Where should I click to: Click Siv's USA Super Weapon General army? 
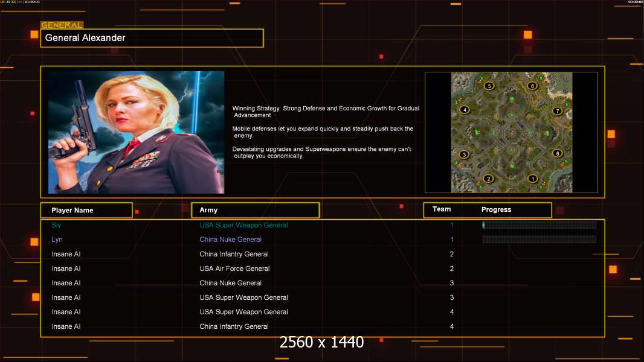pyautogui.click(x=243, y=225)
